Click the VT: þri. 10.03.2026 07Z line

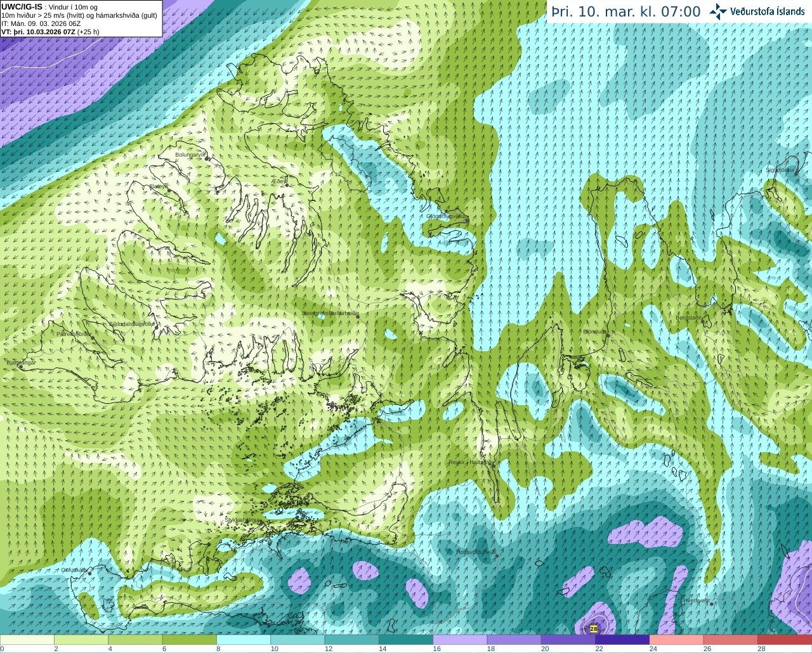pyautogui.click(x=51, y=32)
